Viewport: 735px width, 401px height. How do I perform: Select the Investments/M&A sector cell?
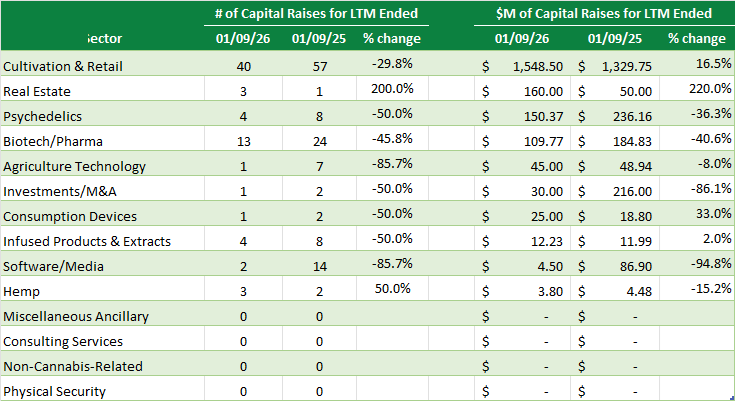[57, 191]
